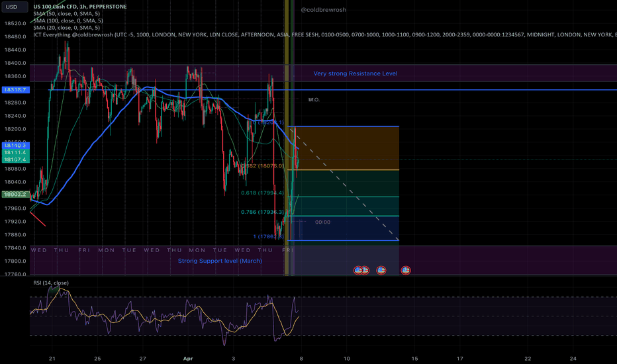The image size is (617, 364).
Task: Click the 18400.0 level on the price axis
Action: 15,63
